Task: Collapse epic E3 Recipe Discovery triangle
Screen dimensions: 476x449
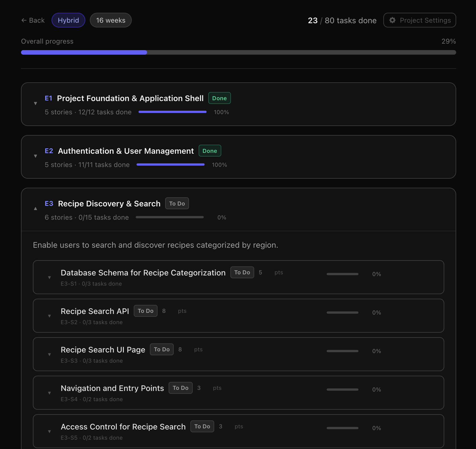Action: (35, 208)
